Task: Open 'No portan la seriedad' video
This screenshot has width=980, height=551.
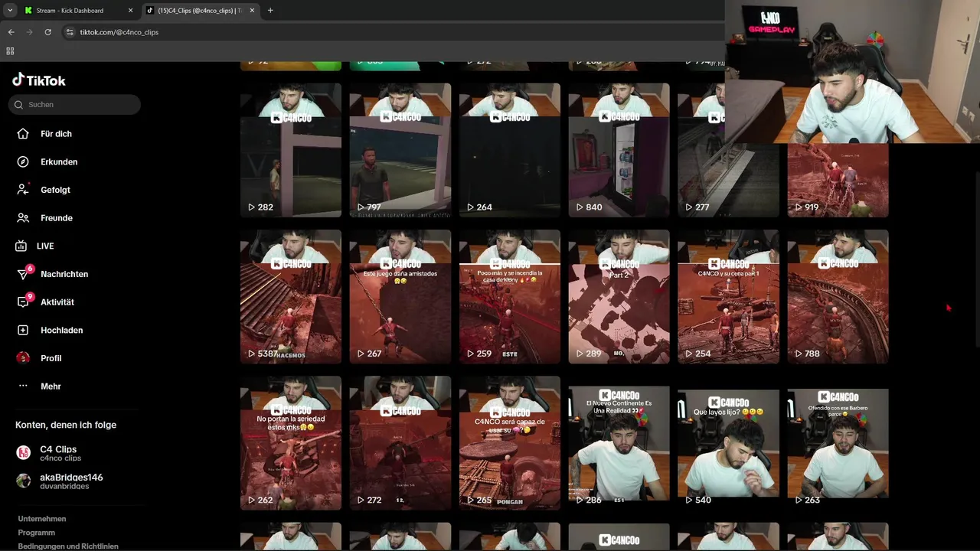Action: [x=291, y=443]
